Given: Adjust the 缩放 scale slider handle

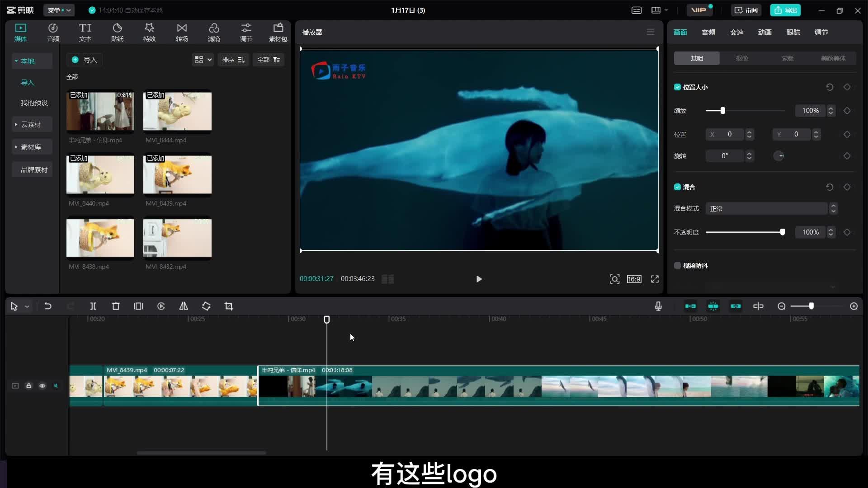Looking at the screenshot, I should point(722,111).
